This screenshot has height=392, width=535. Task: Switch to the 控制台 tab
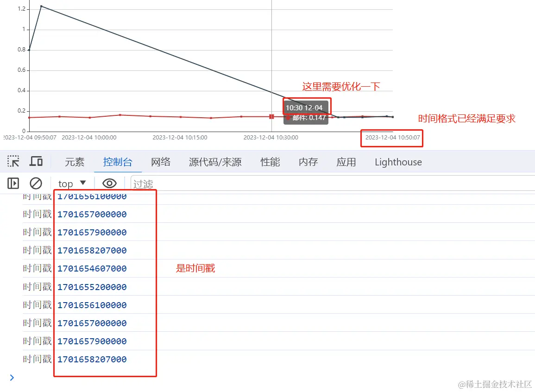click(x=118, y=162)
